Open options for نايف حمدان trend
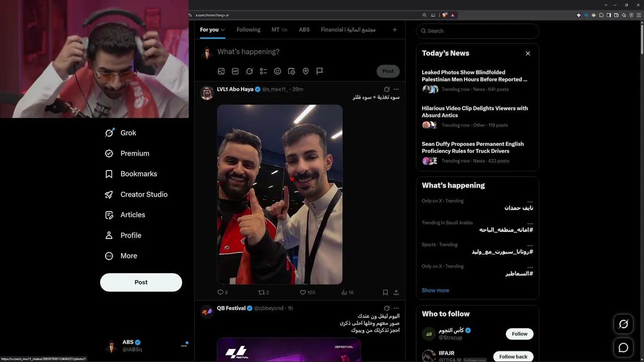Screen dimensions: 644x362 [x=530, y=201]
